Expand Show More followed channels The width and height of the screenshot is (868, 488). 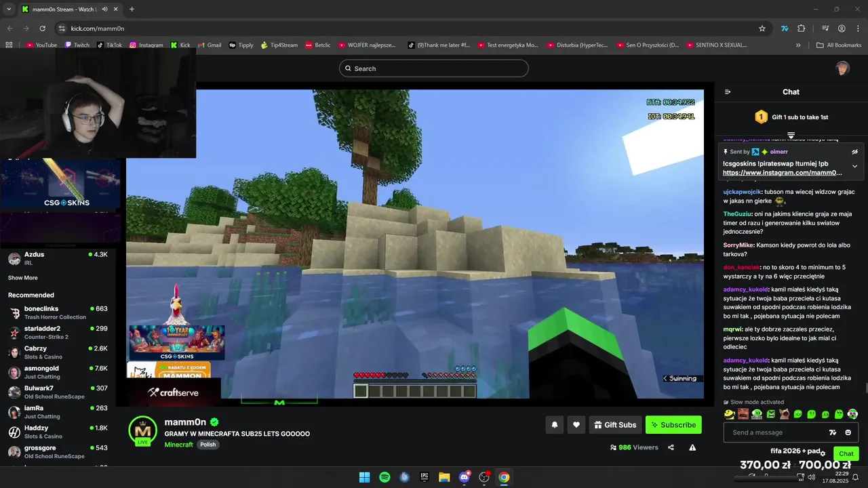(x=23, y=278)
